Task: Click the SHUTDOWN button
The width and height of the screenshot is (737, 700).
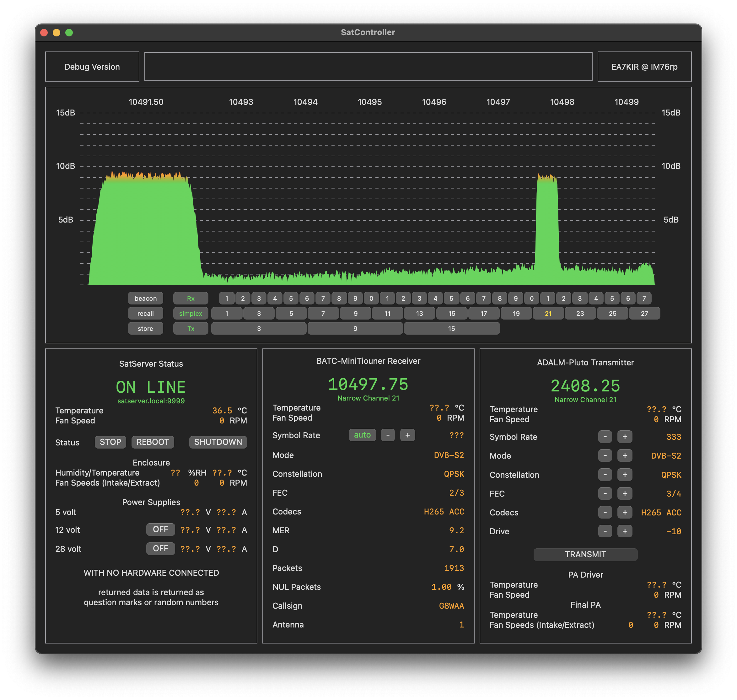Action: click(x=218, y=442)
